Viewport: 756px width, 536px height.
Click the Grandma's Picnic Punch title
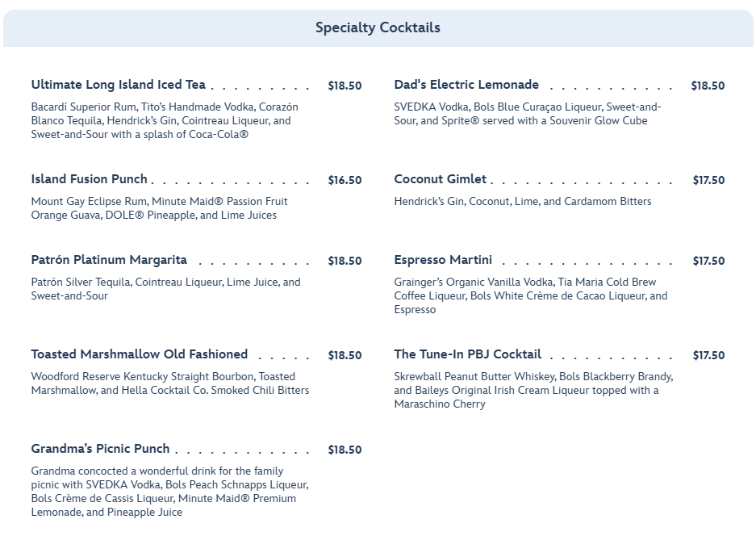(101, 449)
